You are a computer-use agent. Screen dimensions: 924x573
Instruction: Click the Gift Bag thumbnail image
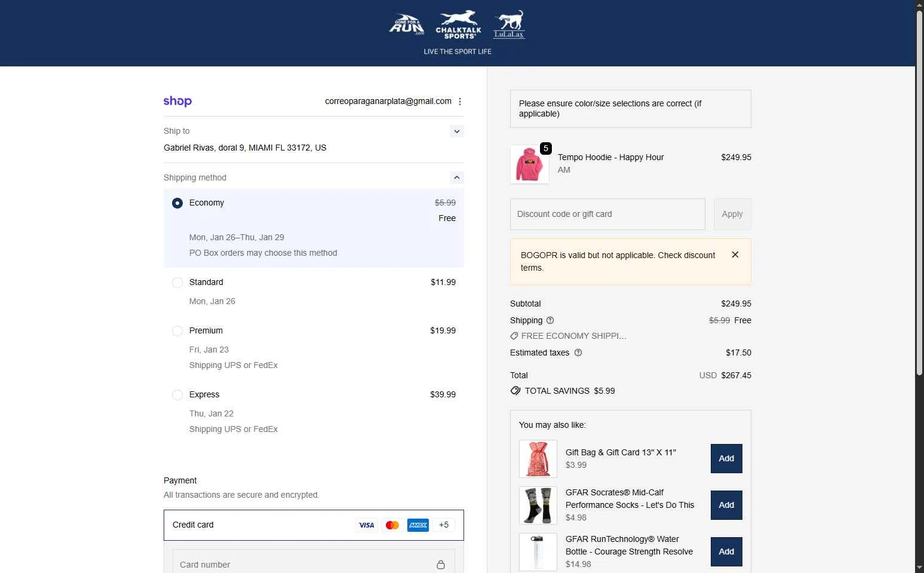[x=538, y=459]
